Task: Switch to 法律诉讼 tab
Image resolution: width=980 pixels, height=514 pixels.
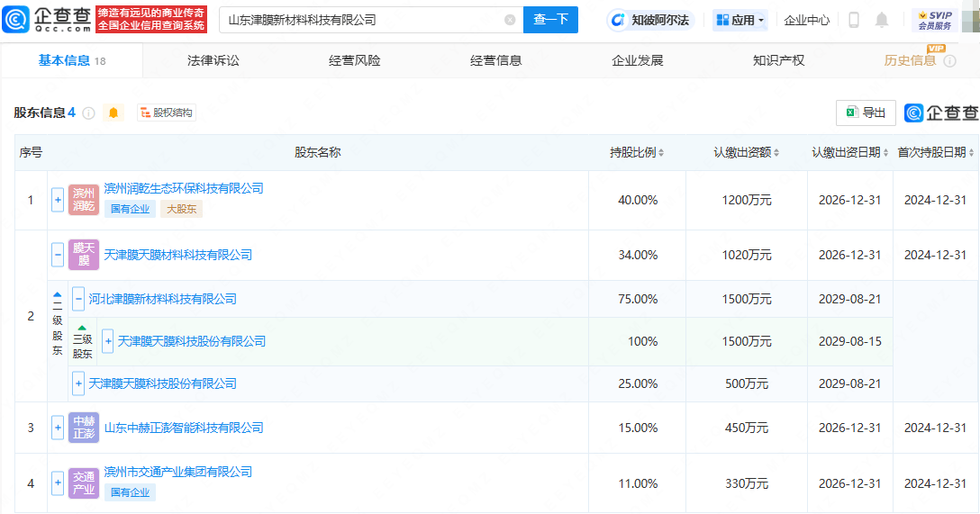Action: pyautogui.click(x=213, y=60)
